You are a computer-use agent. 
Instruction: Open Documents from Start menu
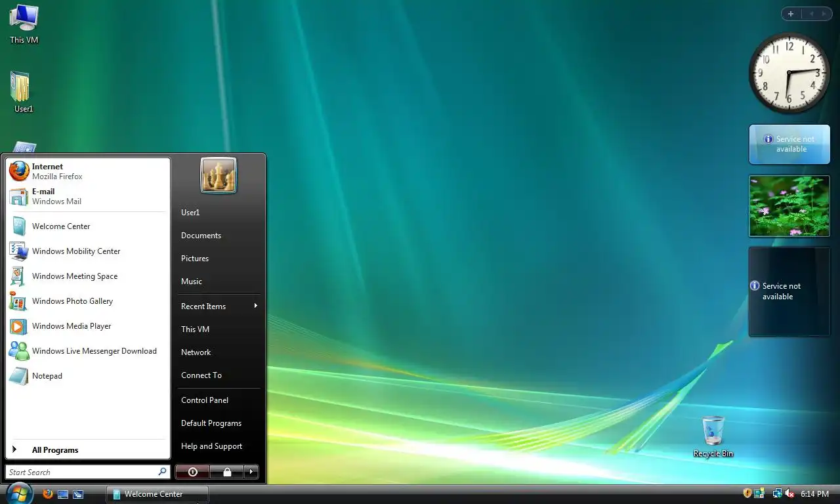(219, 236)
